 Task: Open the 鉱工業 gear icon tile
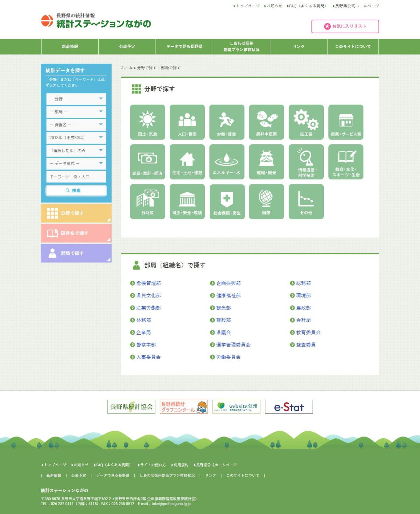point(306,122)
